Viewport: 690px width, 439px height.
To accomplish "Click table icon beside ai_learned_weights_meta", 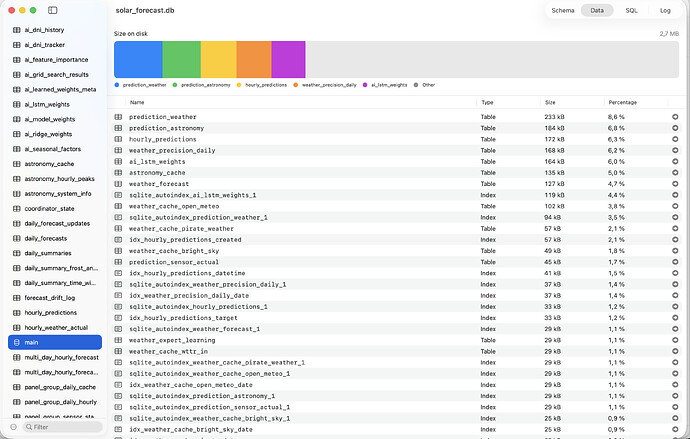I will (x=17, y=89).
